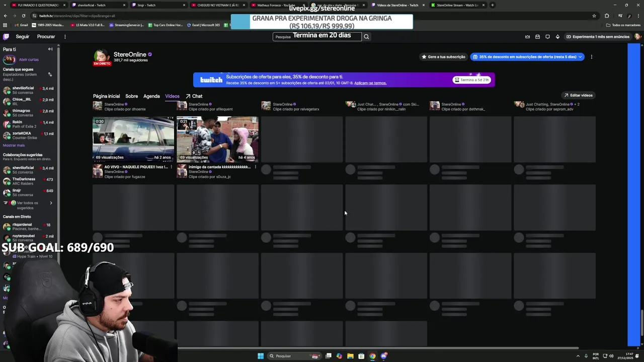Click Seguir in the top navigation
Viewport: 644px width, 362px height.
(22, 37)
